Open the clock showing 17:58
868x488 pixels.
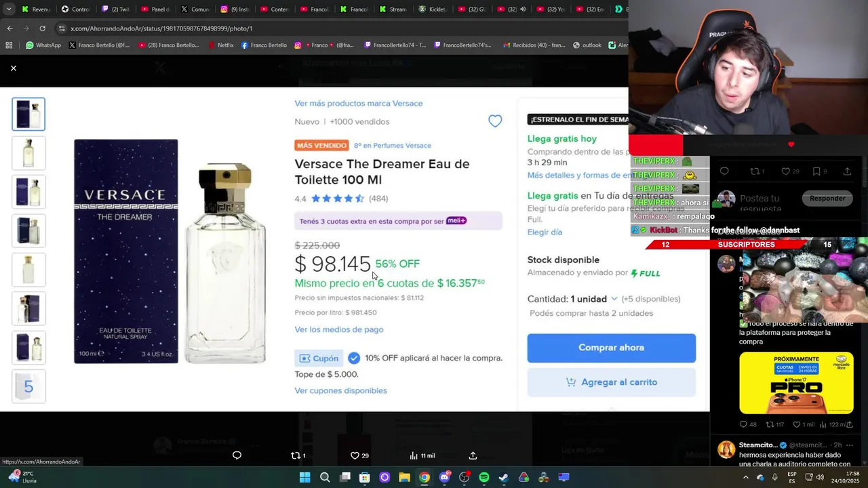[845, 477]
